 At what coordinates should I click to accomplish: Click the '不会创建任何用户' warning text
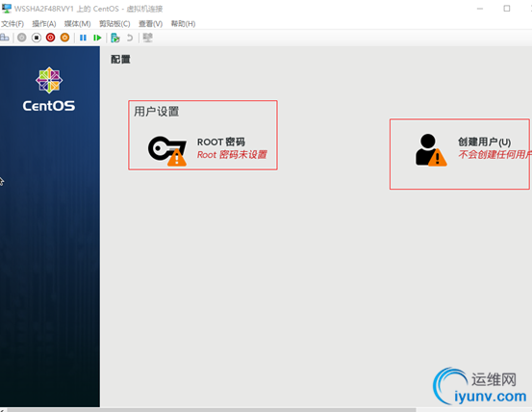tap(495, 155)
